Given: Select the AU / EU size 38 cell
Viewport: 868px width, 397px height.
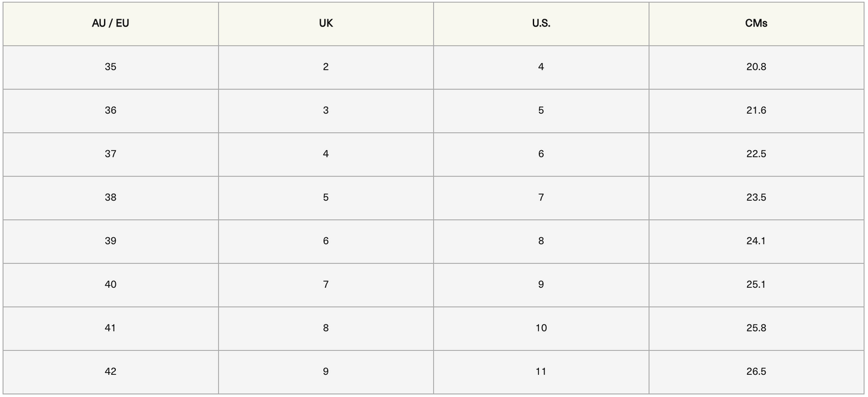Looking at the screenshot, I should [x=111, y=198].
